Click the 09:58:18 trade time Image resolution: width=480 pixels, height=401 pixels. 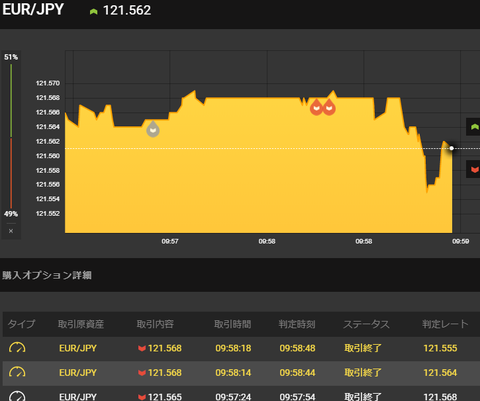(x=233, y=348)
